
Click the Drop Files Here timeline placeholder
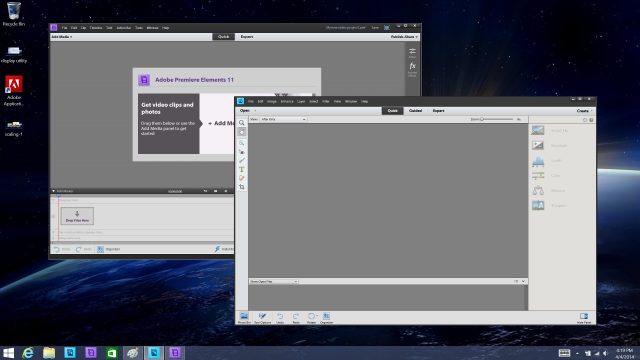pyautogui.click(x=77, y=216)
